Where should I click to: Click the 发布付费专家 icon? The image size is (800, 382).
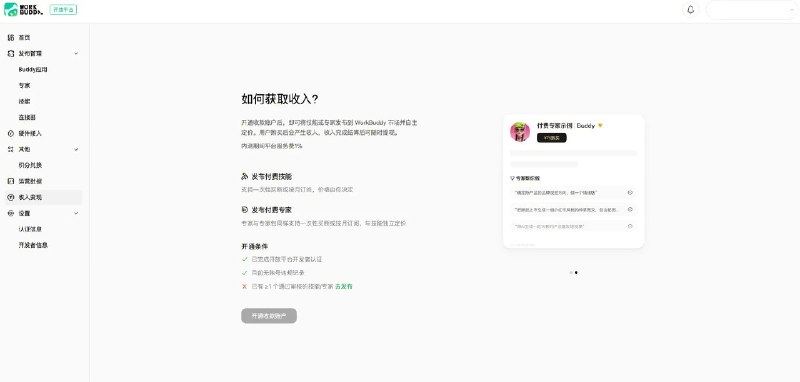pyautogui.click(x=244, y=210)
